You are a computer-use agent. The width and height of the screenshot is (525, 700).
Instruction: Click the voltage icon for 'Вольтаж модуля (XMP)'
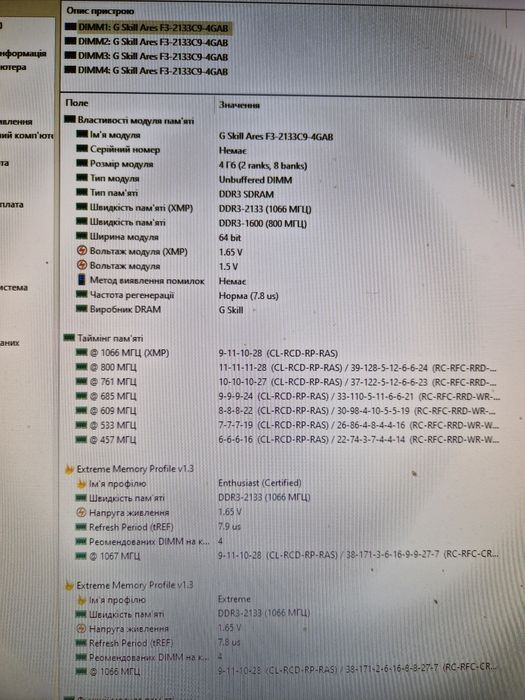[82, 250]
